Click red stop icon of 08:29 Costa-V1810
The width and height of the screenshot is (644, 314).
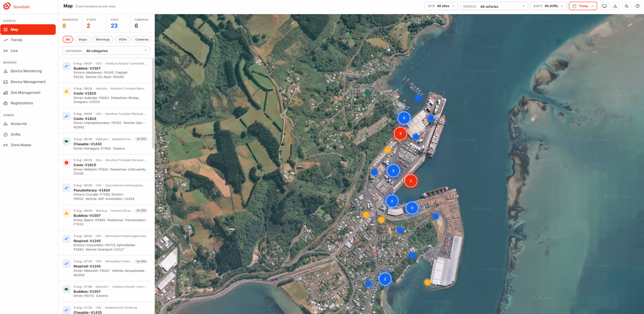(x=67, y=163)
